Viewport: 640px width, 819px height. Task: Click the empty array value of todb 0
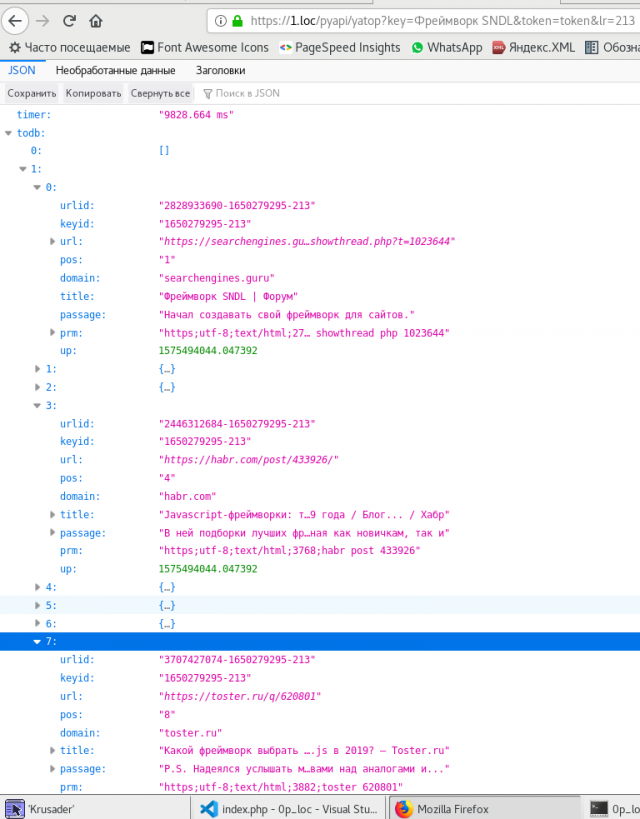(x=164, y=151)
